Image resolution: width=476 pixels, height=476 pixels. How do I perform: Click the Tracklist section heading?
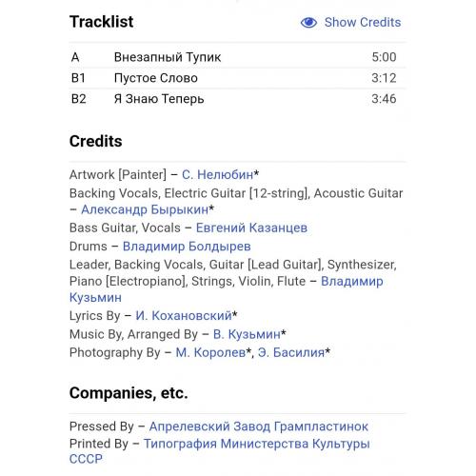[102, 22]
